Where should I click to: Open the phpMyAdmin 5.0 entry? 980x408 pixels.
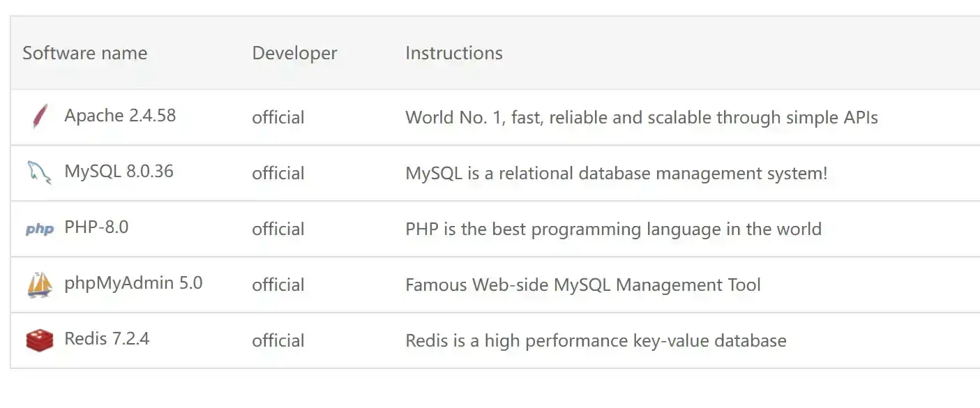click(x=133, y=283)
